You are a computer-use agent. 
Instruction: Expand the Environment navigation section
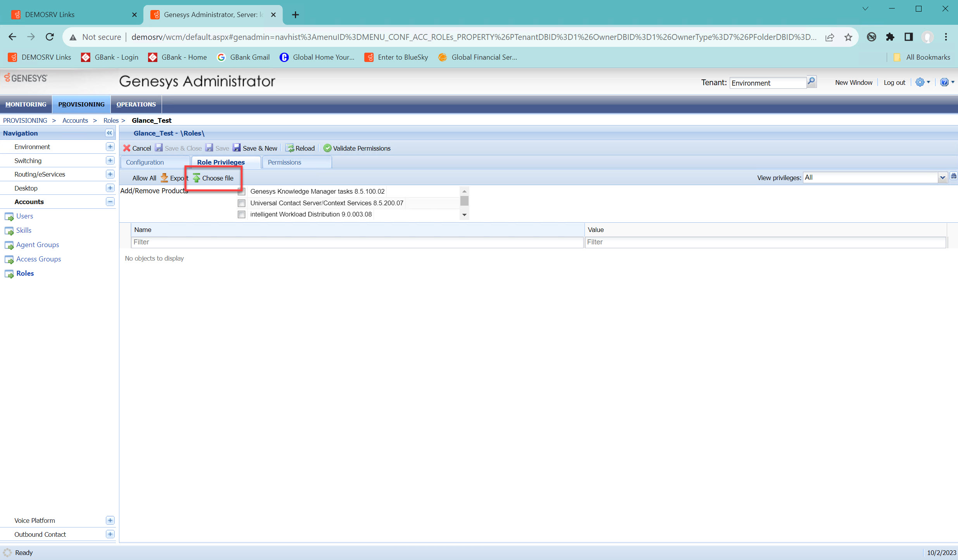click(x=110, y=147)
